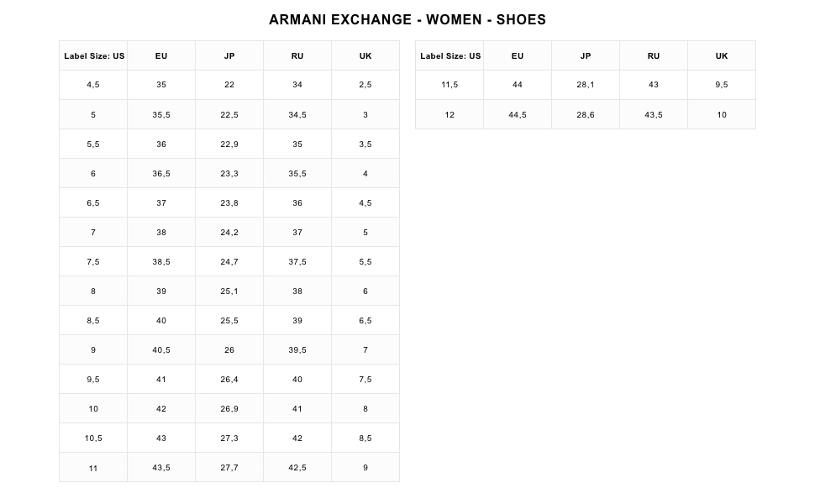Click RU size 35,5 cell
Screen dimensions: 815x504
coord(297,174)
